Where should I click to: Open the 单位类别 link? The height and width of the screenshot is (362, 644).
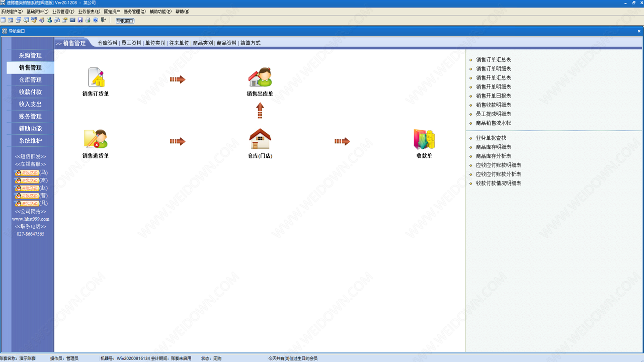pyautogui.click(x=155, y=43)
